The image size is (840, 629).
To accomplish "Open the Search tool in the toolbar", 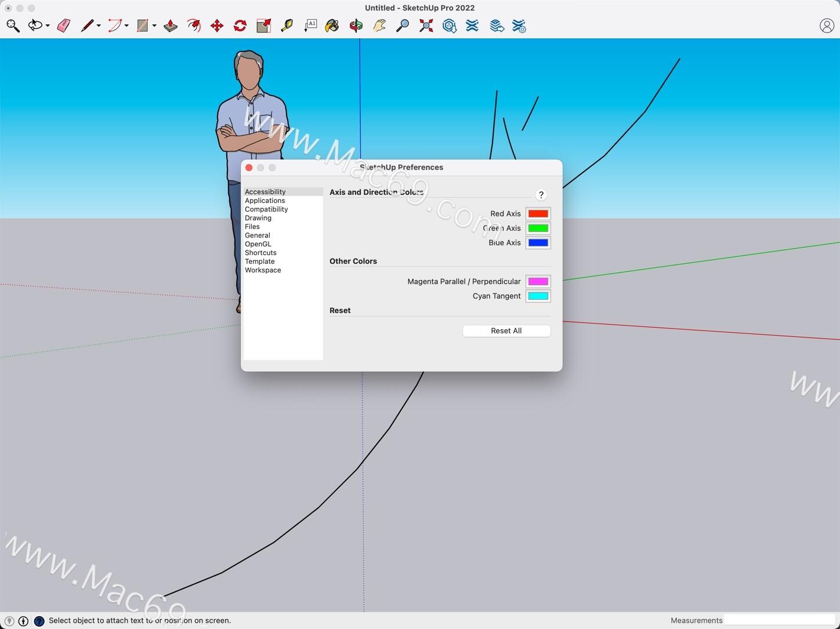I will 13,26.
